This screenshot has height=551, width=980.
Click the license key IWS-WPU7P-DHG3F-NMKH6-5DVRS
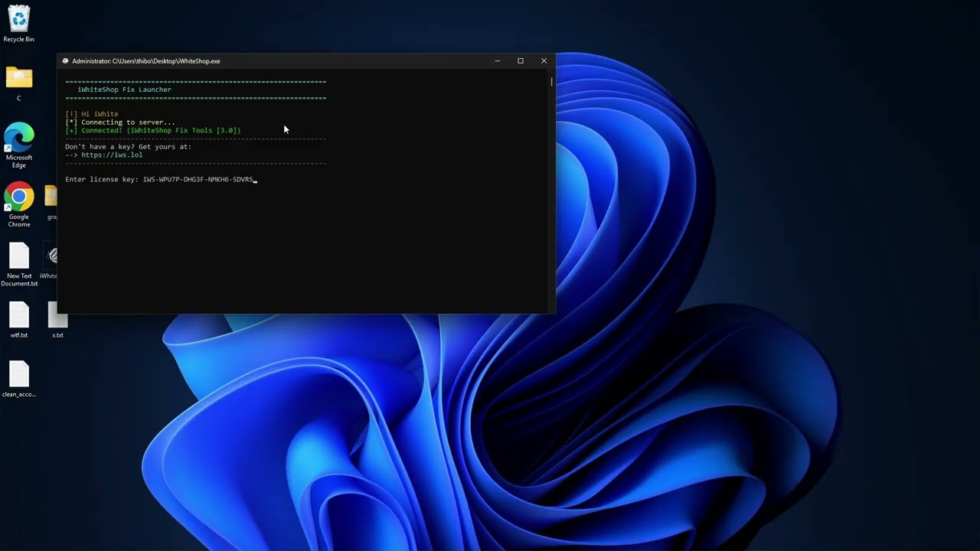[198, 180]
